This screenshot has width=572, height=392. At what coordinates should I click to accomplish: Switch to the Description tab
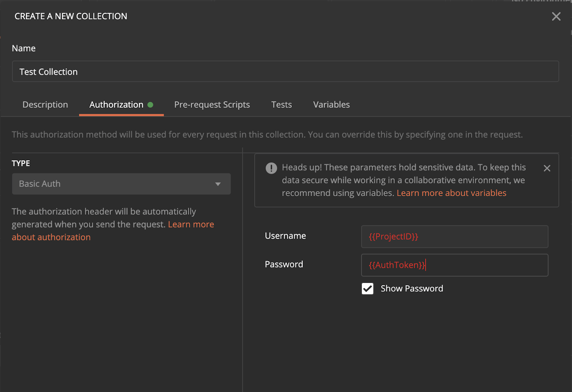click(x=45, y=105)
